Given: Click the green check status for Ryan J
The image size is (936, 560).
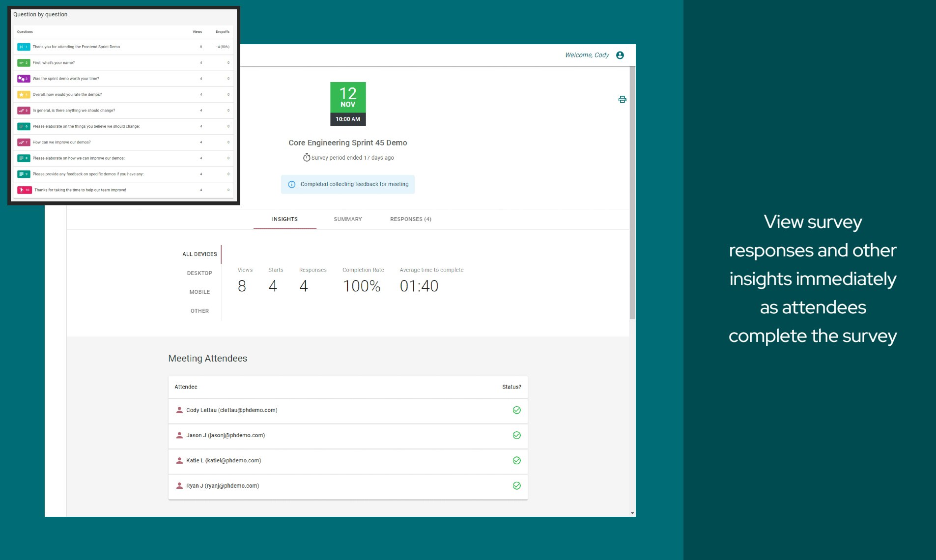Looking at the screenshot, I should point(517,486).
